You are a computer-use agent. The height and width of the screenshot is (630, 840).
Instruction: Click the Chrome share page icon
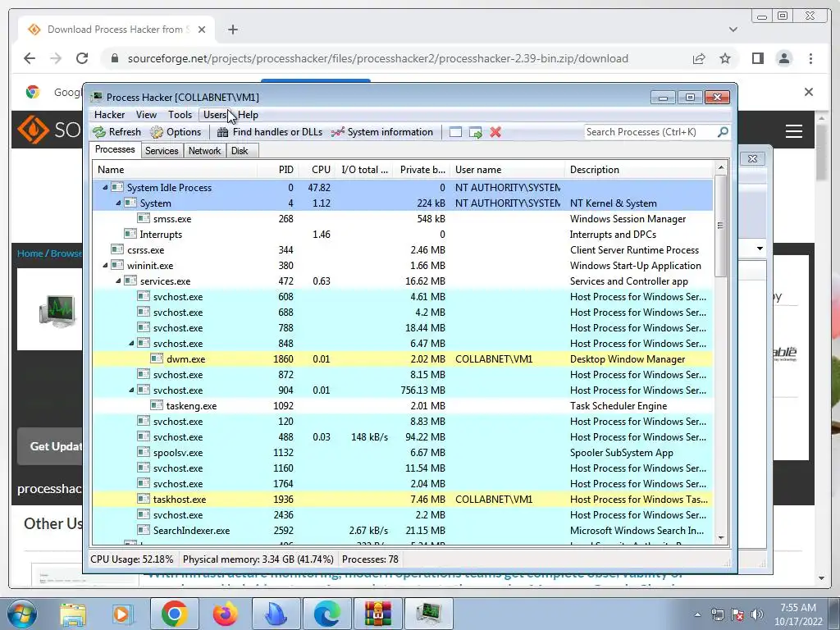coord(699,58)
